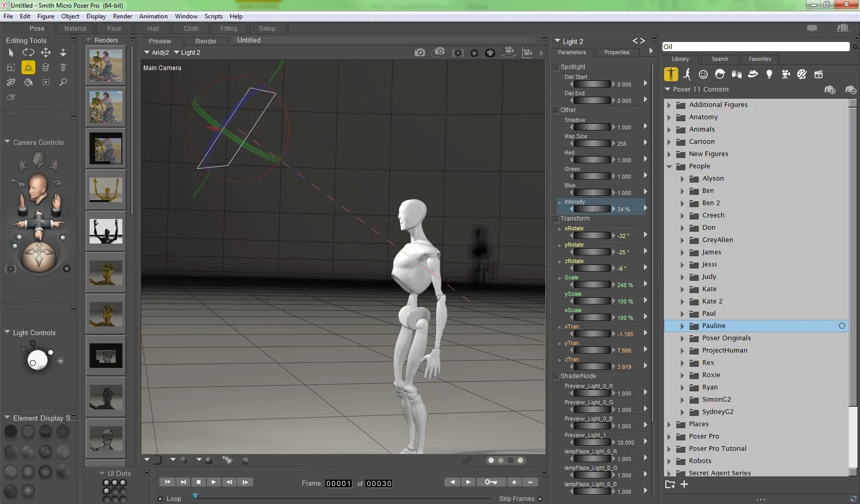Image resolution: width=860 pixels, height=504 pixels.
Task: Click the Remove Library icon with minus
Action: tap(850, 90)
